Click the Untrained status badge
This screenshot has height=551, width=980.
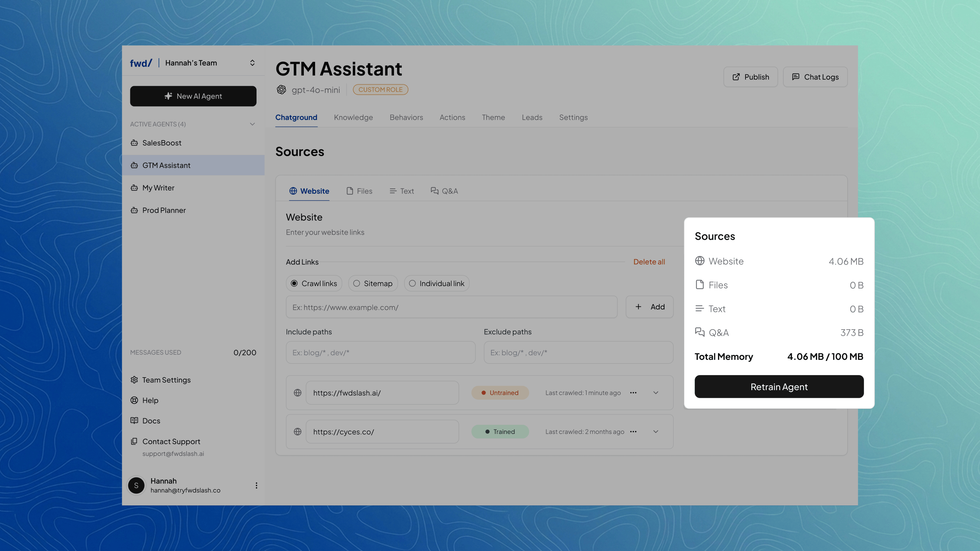(500, 393)
